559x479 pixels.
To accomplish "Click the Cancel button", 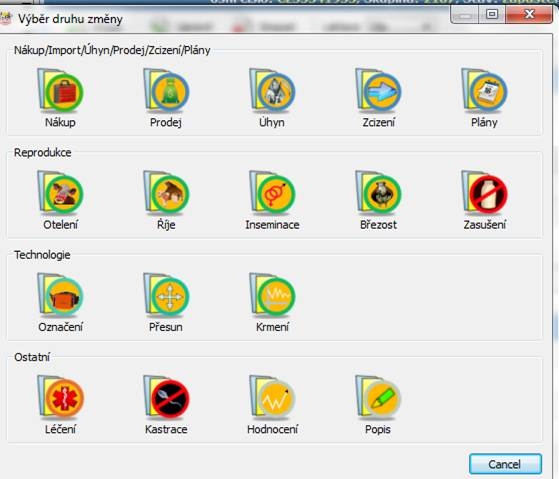I will (x=505, y=464).
